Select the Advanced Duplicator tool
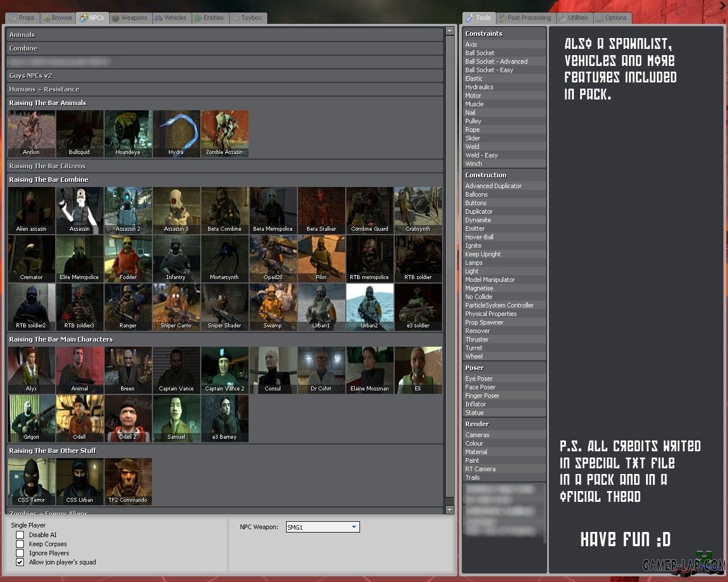Viewport: 728px width, 582px height. coord(504,186)
